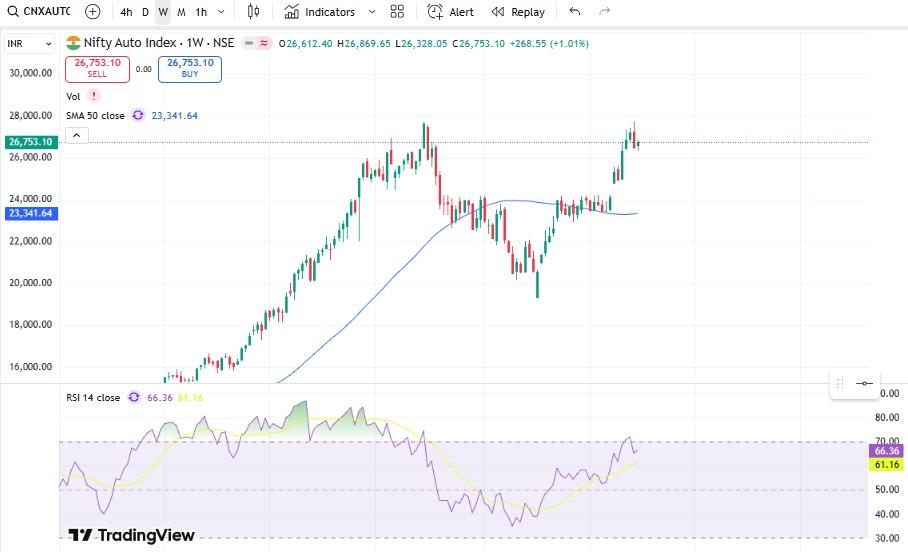The width and height of the screenshot is (908, 552).
Task: Click the RSI value 66.36 in legend
Action: tap(160, 398)
